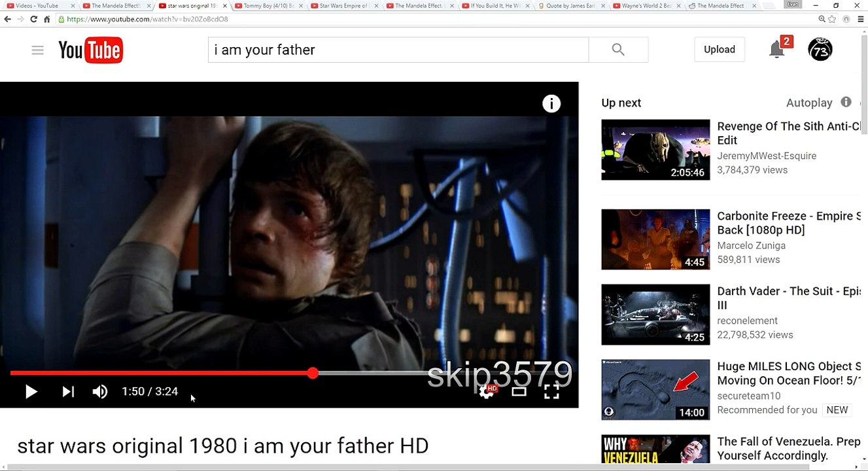Screen dimensions: 868x471
Task: Click 'Carbonite Freeze - Empire' title link
Action: tap(789, 223)
